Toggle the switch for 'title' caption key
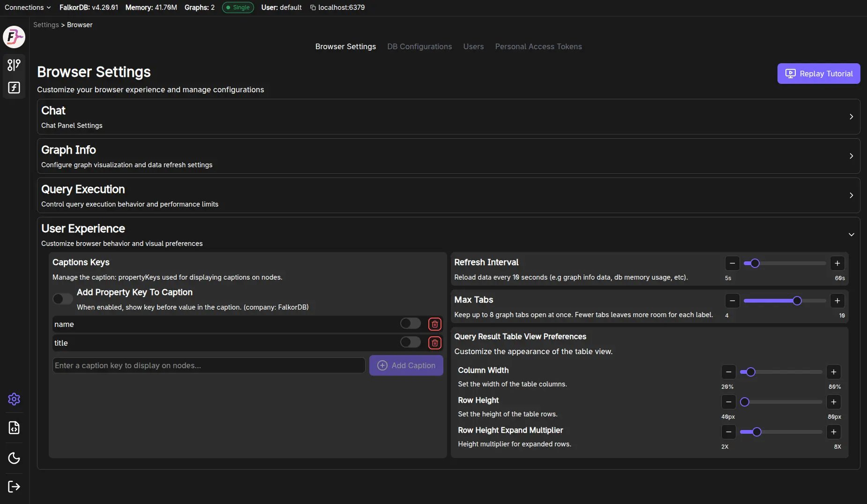Screen dimensions: 867x504 (411, 342)
